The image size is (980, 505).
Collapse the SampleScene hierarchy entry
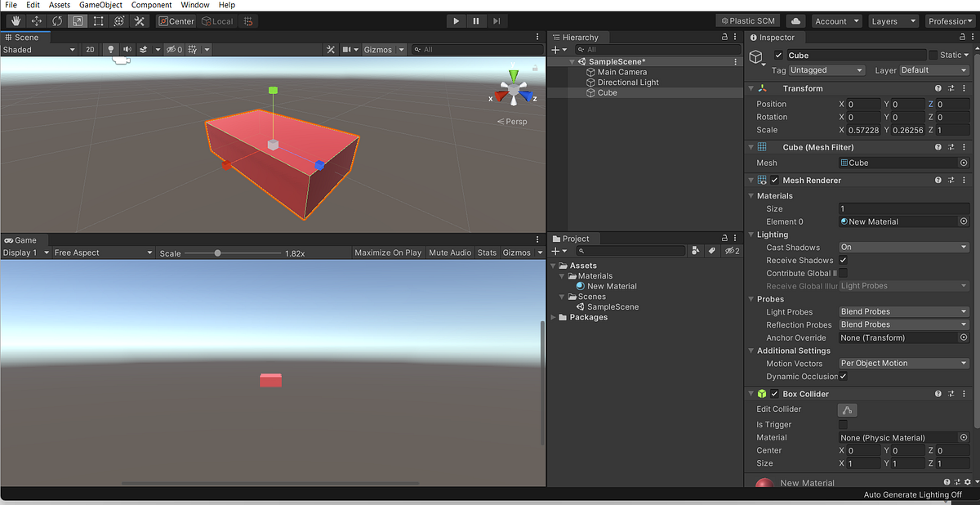[573, 60]
